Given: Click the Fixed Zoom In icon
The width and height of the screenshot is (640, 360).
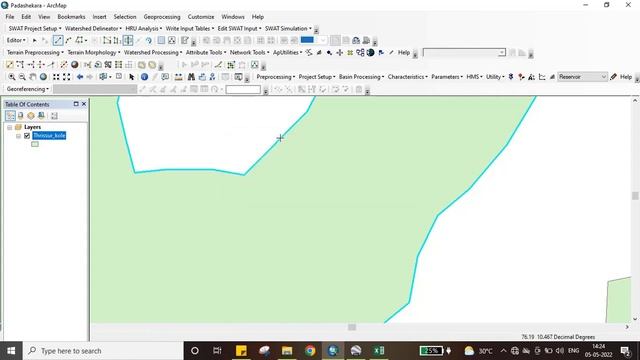Looking at the screenshot, I should tap(56, 77).
